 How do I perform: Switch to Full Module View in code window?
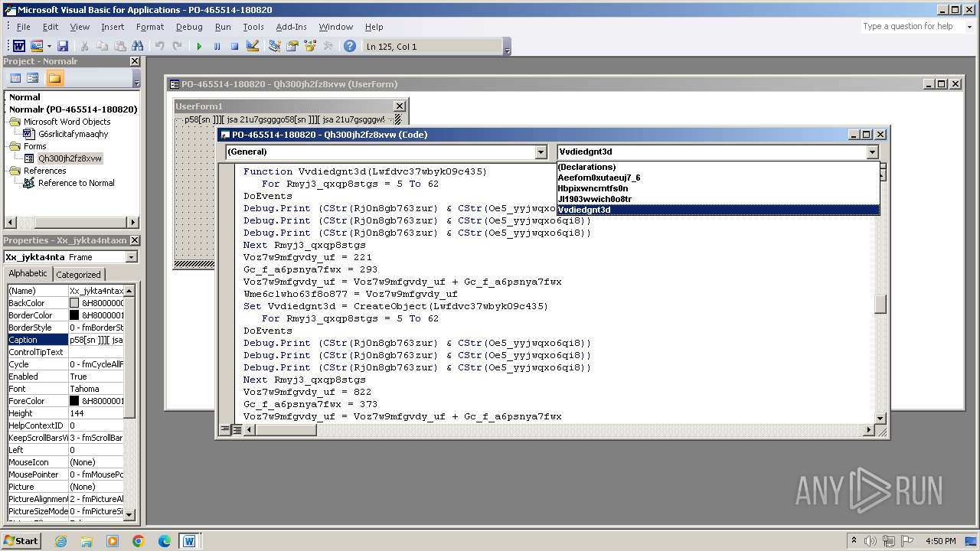[237, 430]
